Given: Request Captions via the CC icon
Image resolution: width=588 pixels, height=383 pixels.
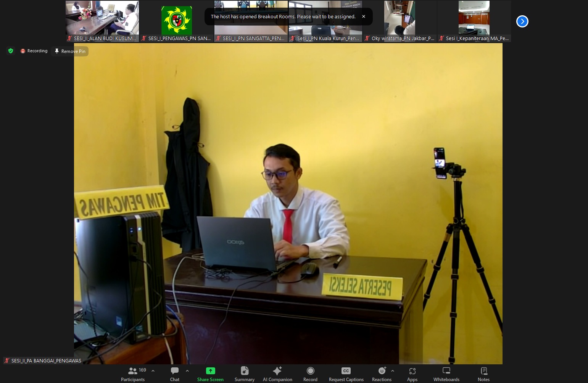Looking at the screenshot, I should pos(346,374).
